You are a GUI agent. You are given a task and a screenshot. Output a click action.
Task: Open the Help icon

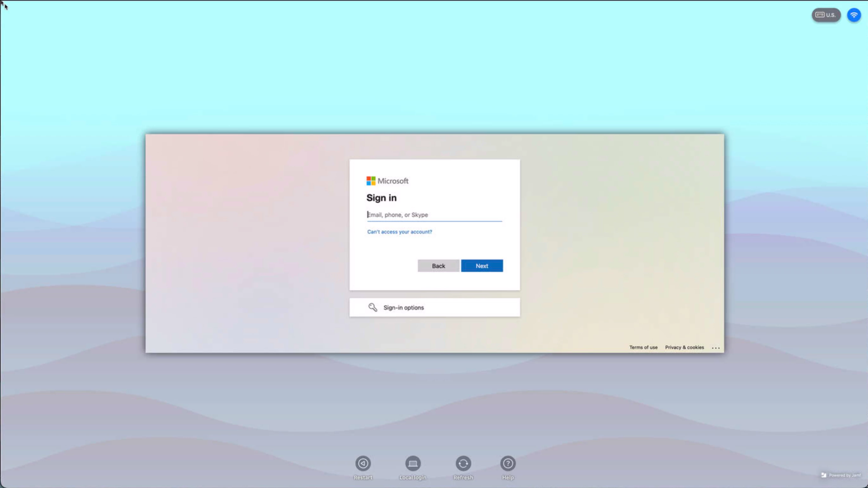point(508,463)
